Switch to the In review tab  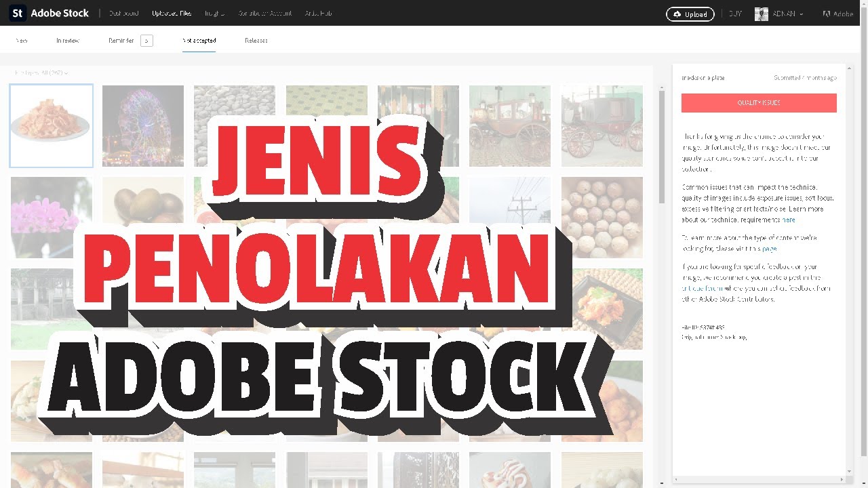click(68, 41)
